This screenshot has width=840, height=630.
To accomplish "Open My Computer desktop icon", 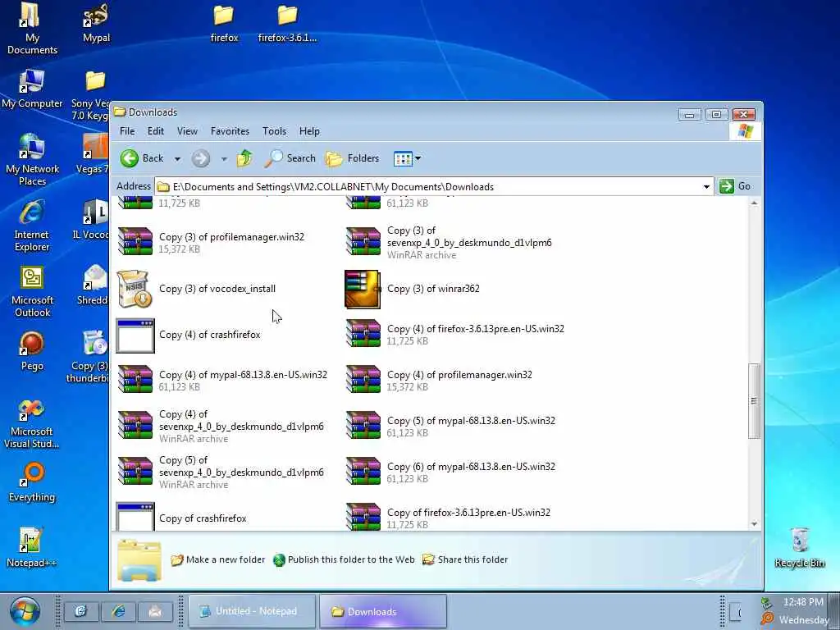I will pyautogui.click(x=32, y=89).
